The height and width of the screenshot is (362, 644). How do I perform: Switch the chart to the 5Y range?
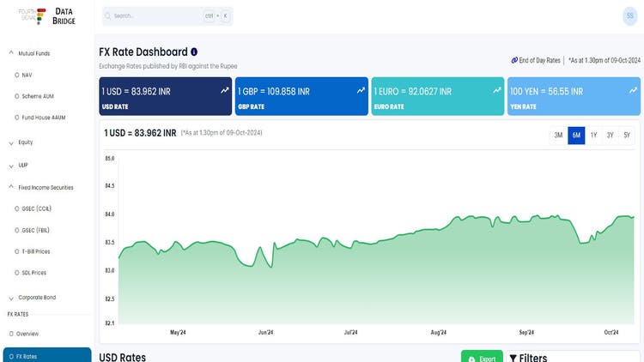[x=627, y=136]
